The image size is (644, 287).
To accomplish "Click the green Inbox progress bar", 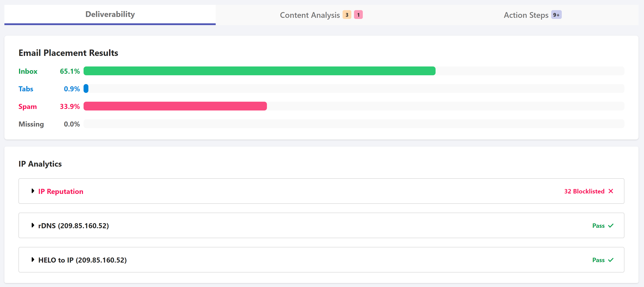I will (259, 71).
